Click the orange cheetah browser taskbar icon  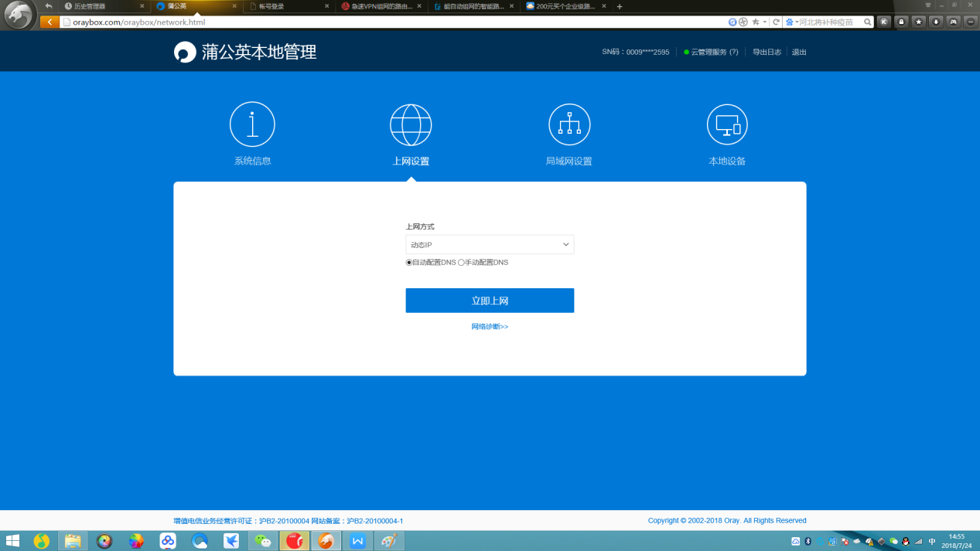pyautogui.click(x=326, y=541)
